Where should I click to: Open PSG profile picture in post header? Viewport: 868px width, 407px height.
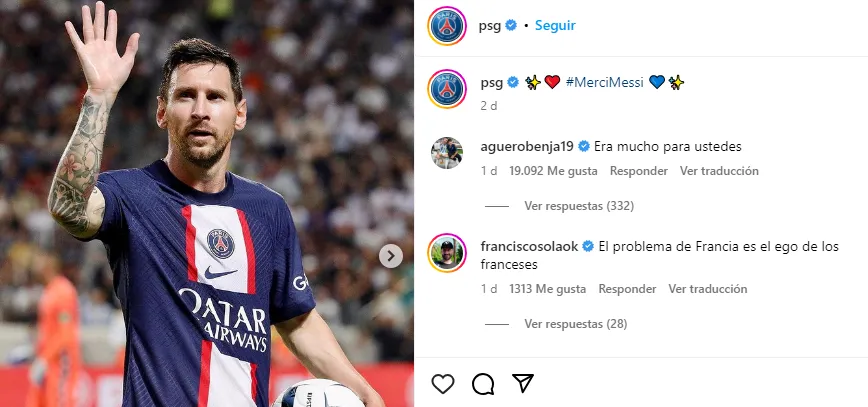[x=446, y=26]
